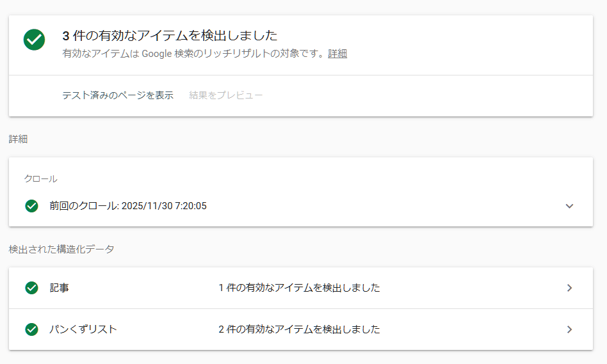Click the 1 件の有効なアイテムを検出しました text
Image resolution: width=607 pixels, height=364 pixels.
(x=299, y=288)
